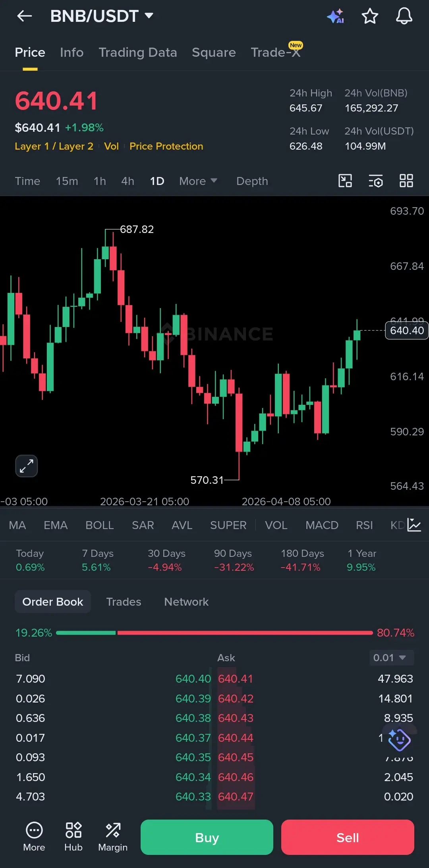Viewport: 429px width, 868px height.
Task: Toggle the EMA indicator
Action: [56, 525]
